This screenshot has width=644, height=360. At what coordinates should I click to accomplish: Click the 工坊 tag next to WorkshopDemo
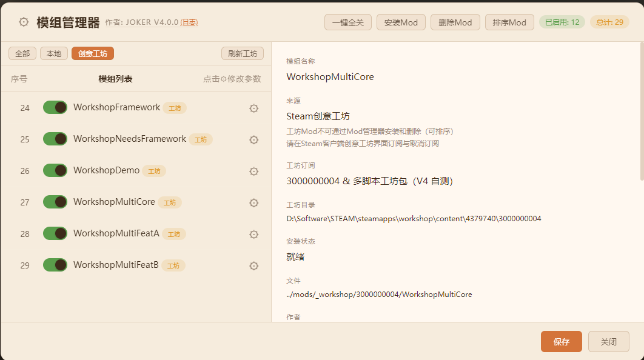click(154, 171)
